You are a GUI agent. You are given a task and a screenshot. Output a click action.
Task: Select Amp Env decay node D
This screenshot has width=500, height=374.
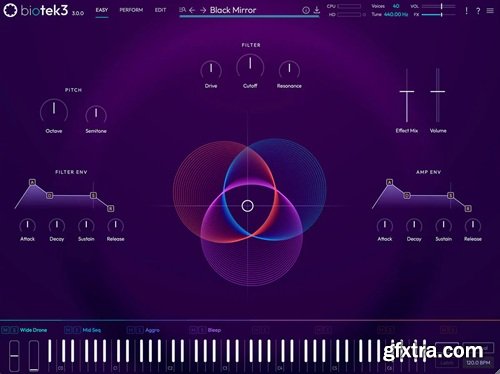407,195
